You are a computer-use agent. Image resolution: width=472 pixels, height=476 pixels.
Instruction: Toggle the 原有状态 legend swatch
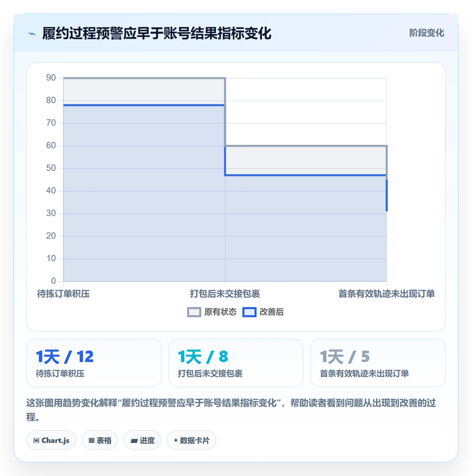[x=194, y=312]
